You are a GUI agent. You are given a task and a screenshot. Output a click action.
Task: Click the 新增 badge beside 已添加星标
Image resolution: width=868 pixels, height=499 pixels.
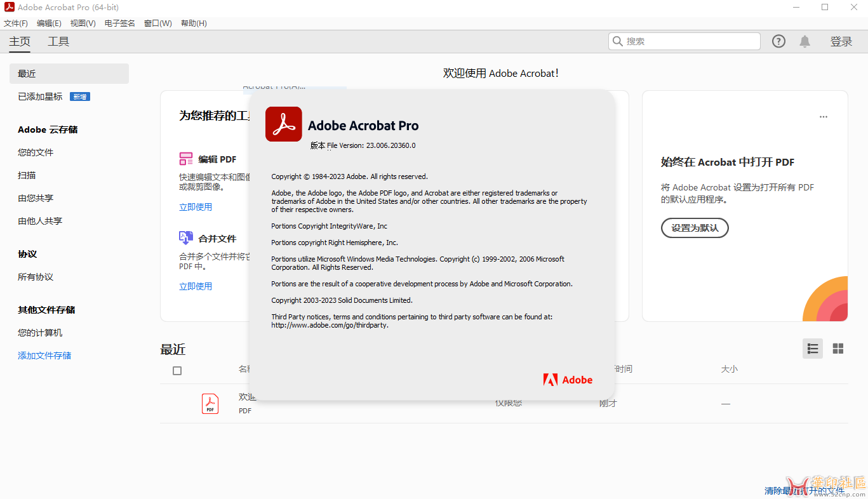click(79, 96)
